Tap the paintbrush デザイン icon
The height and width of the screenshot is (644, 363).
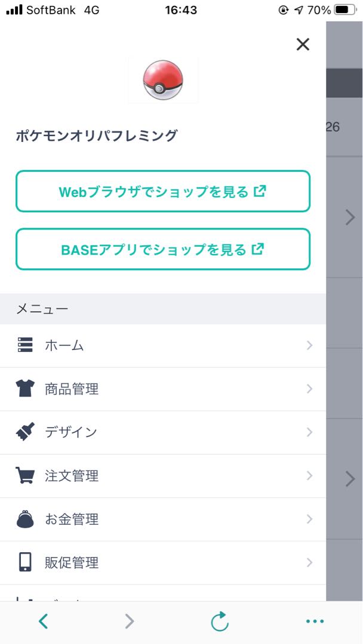(x=25, y=432)
